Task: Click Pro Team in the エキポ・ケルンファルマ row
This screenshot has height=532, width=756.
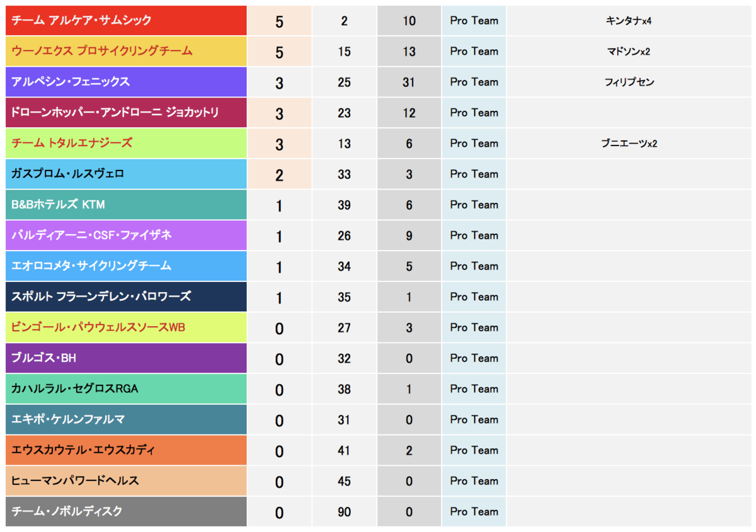Action: tap(474, 419)
